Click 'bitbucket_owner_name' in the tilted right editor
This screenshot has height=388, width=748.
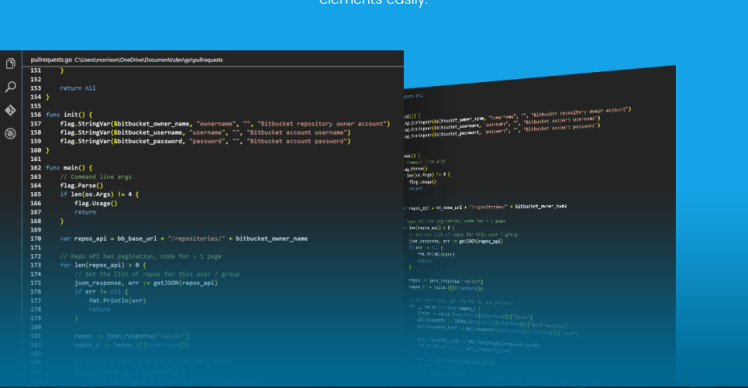[x=541, y=206]
